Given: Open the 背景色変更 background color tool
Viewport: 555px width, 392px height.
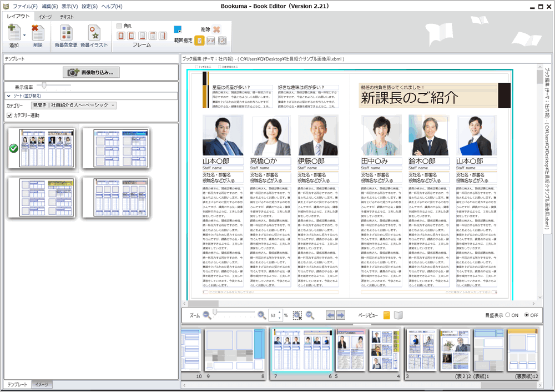Looking at the screenshot, I should [x=66, y=33].
